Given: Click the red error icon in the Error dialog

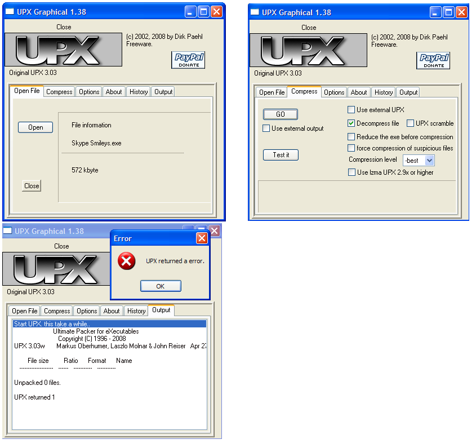Looking at the screenshot, I should (127, 261).
